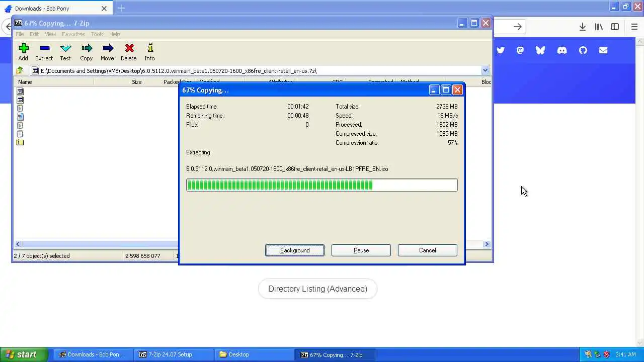Toggle the Firefox sidebar icon
This screenshot has height=362, width=644.
pos(615,27)
